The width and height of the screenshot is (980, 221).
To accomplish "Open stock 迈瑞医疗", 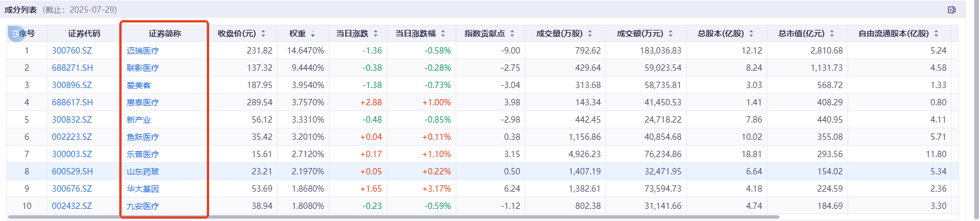I will click(x=143, y=51).
